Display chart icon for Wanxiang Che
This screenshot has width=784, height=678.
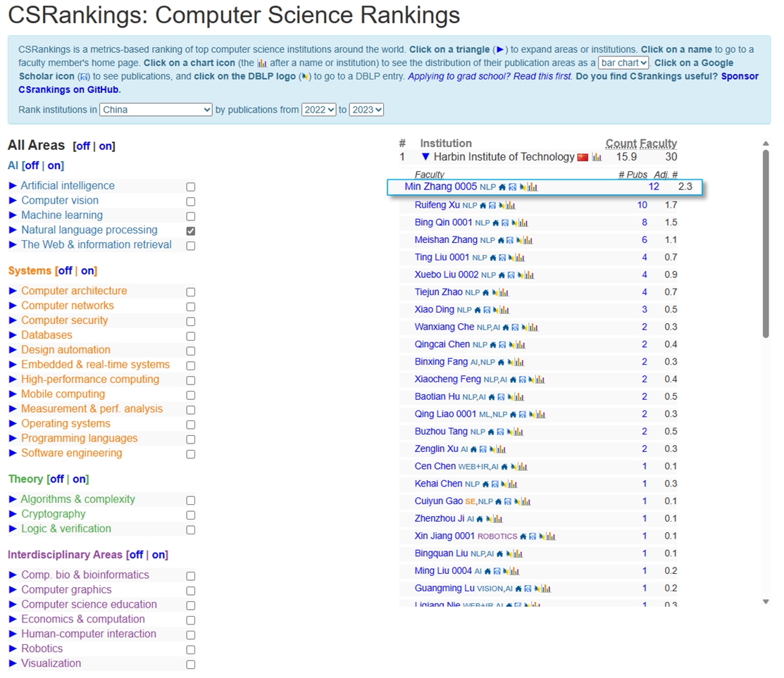point(533,328)
